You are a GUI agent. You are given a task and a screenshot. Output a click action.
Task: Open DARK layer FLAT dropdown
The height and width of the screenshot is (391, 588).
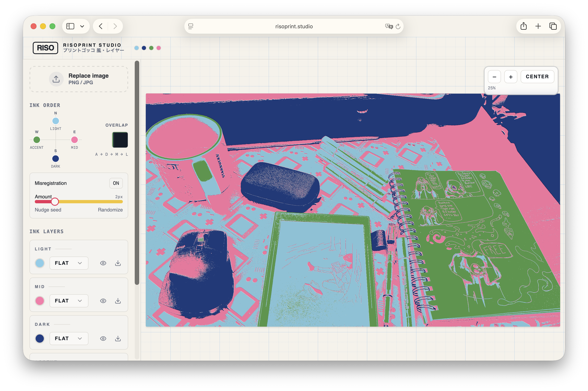pos(69,338)
